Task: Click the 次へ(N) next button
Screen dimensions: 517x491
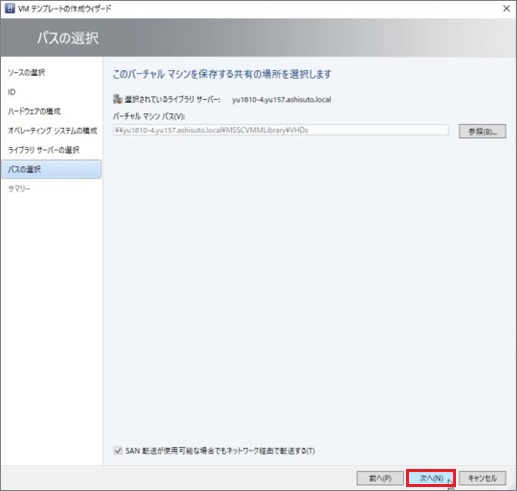Action: click(431, 478)
